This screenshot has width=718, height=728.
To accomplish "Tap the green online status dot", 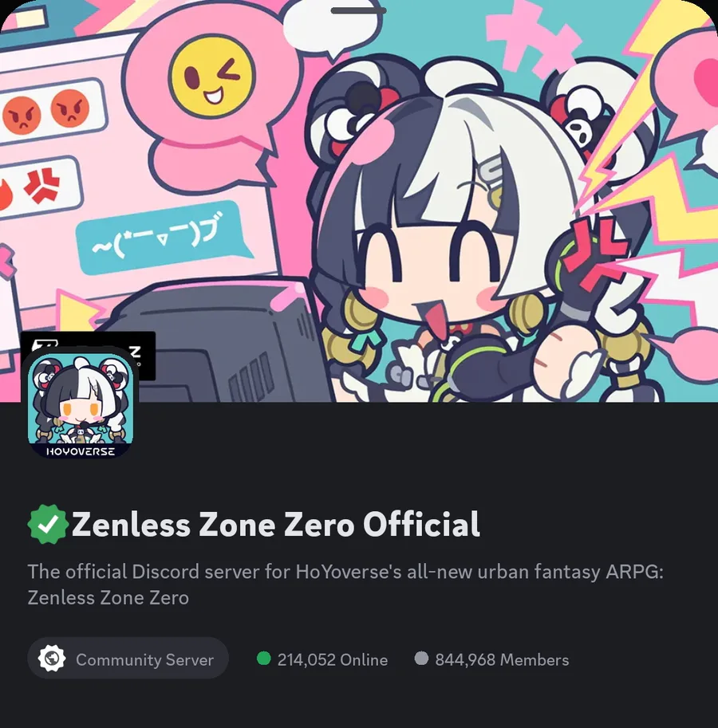I will click(264, 659).
